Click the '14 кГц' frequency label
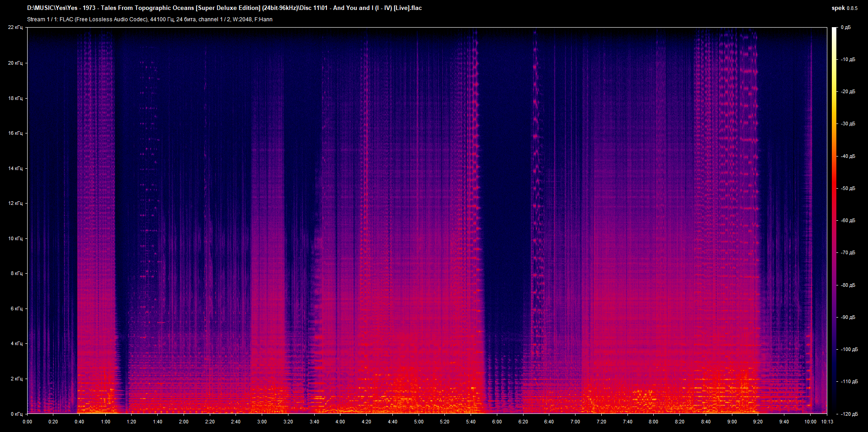 coord(15,168)
